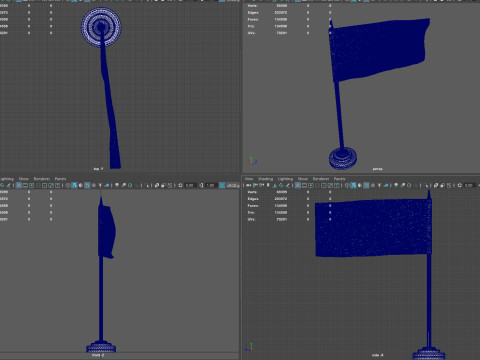This screenshot has width=480, height=360.
Task: Click 'Verts:' HUD label in perspective view
Action: (x=252, y=6)
